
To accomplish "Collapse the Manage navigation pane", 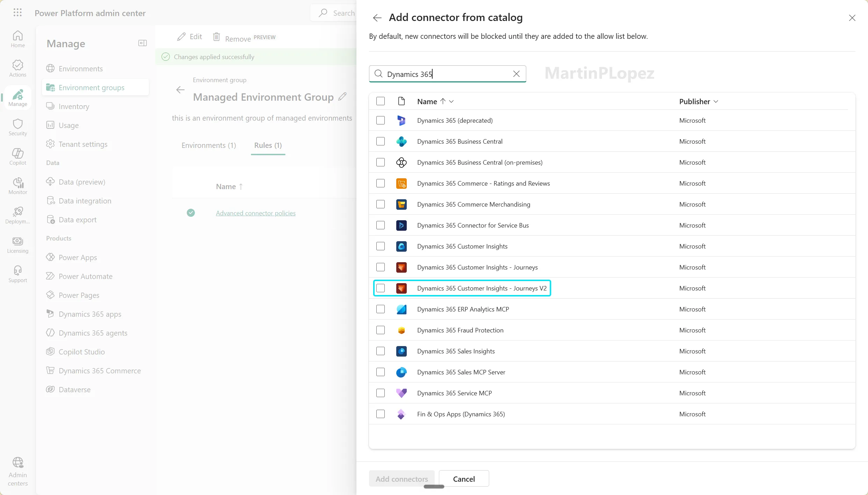I will click(143, 43).
